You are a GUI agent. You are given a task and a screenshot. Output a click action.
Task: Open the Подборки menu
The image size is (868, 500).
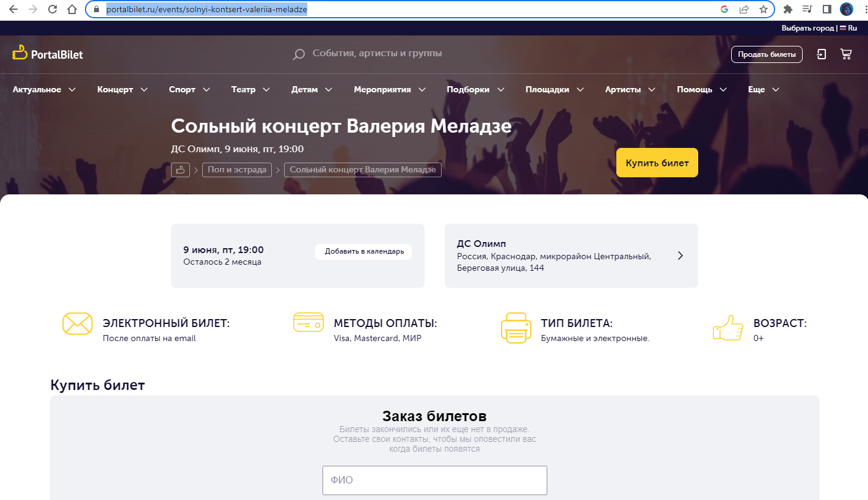(476, 90)
